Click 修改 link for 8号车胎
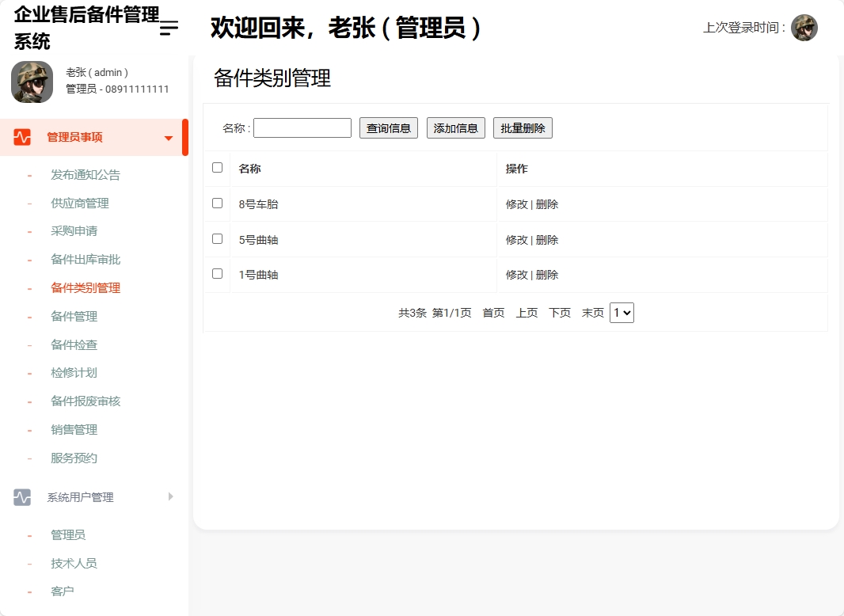This screenshot has width=844, height=616. 514,203
